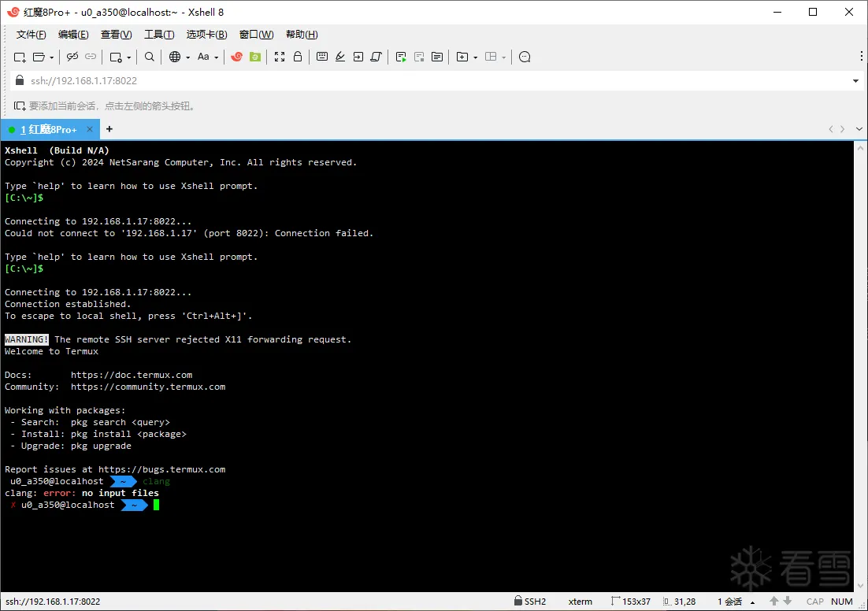Click the address bar ssh://192.168.1.17:8022
The image size is (868, 611).
[x=432, y=81]
